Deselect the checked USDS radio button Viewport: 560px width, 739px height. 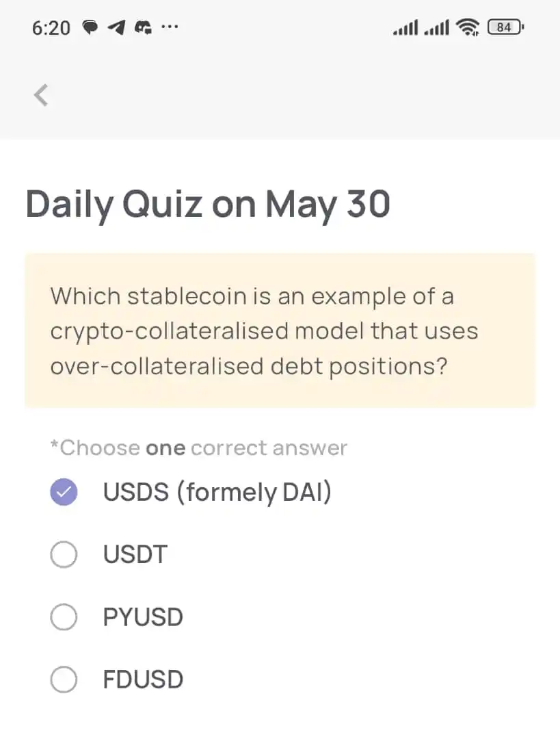click(x=64, y=492)
